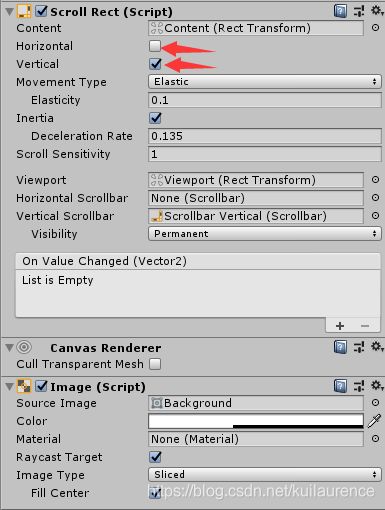The height and width of the screenshot is (510, 385).
Task: Pick the Vertical Scrollbar object
Action: pyautogui.click(x=376, y=216)
